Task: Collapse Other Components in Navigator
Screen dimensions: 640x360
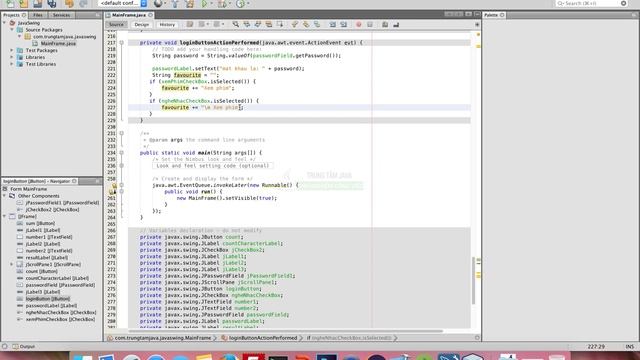Action: click(x=4, y=196)
